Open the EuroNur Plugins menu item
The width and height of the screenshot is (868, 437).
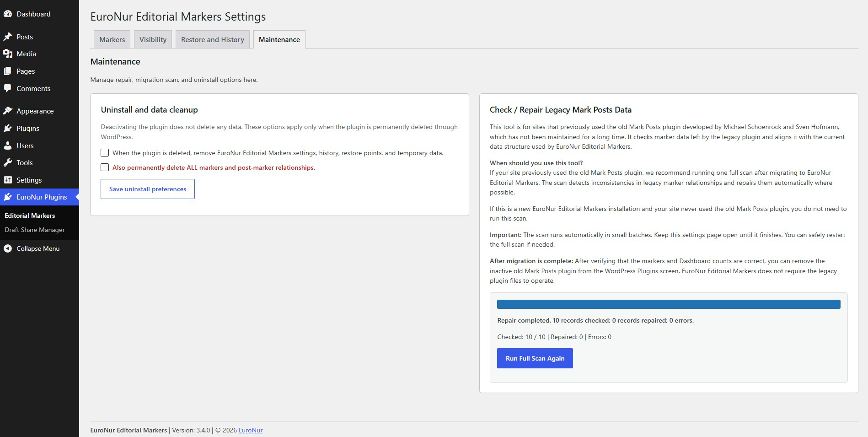coord(39,197)
